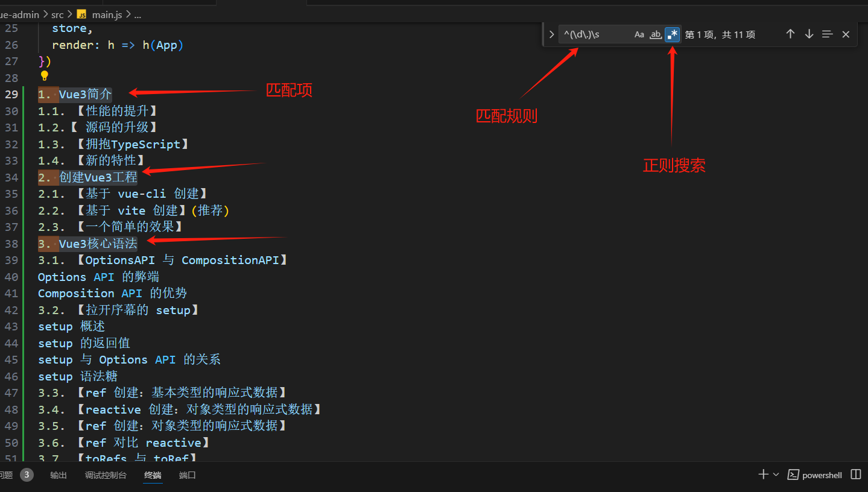868x492 pixels.
Task: Select the powershell terminal entry
Action: [x=815, y=475]
